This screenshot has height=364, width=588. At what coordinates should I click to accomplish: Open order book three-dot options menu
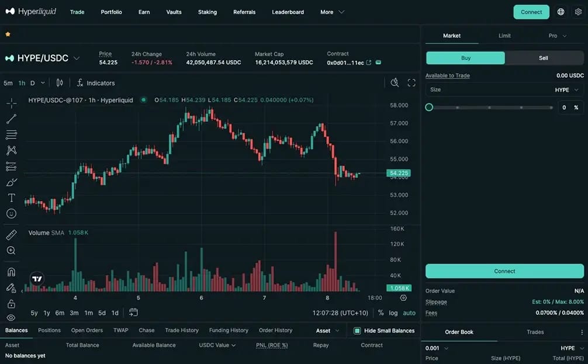[582, 332]
